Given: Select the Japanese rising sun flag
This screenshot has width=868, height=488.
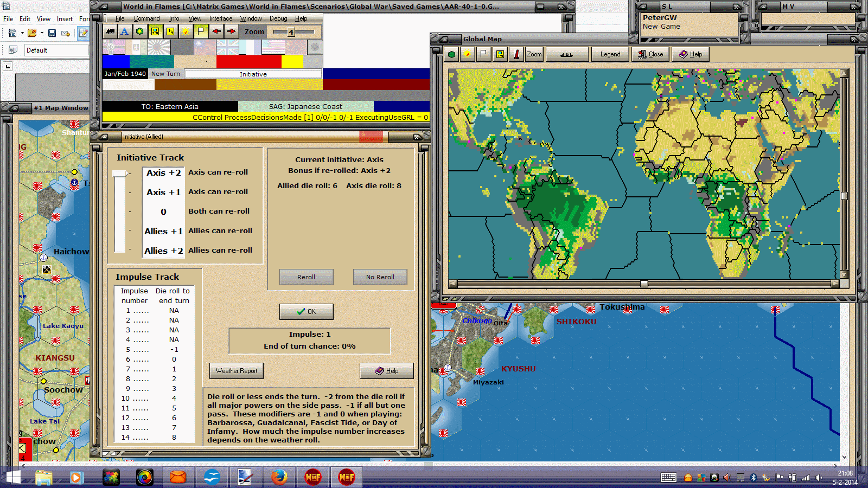Looking at the screenshot, I should pyautogui.click(x=158, y=47).
